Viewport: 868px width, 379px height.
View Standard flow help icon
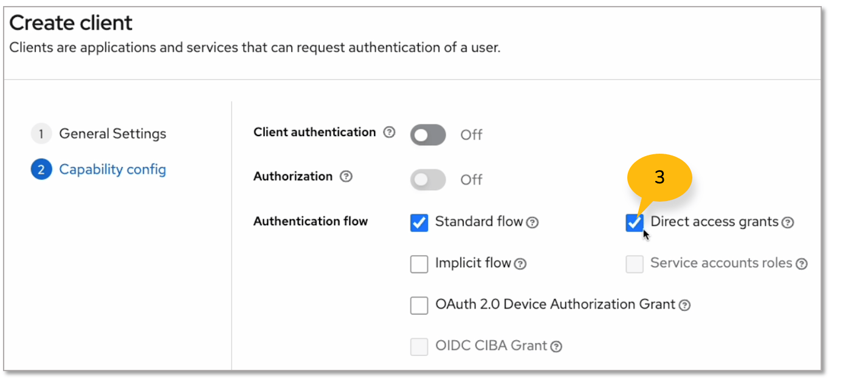tap(532, 222)
